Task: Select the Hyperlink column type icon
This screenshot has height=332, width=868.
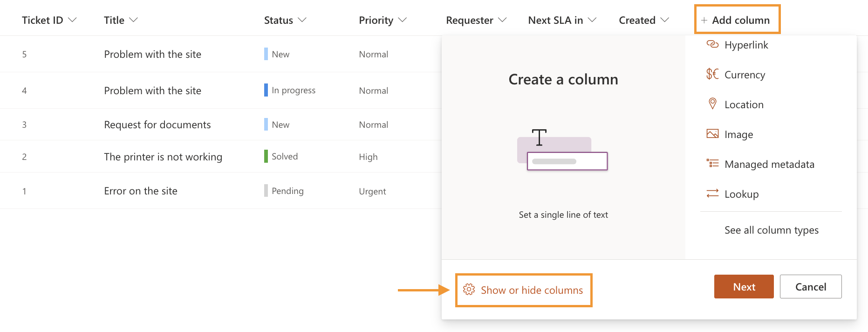Action: (712, 44)
